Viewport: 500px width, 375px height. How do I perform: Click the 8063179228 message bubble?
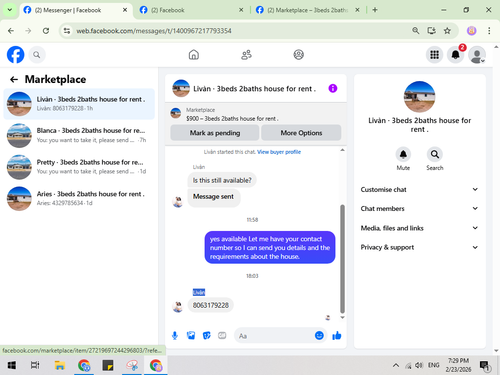211,305
